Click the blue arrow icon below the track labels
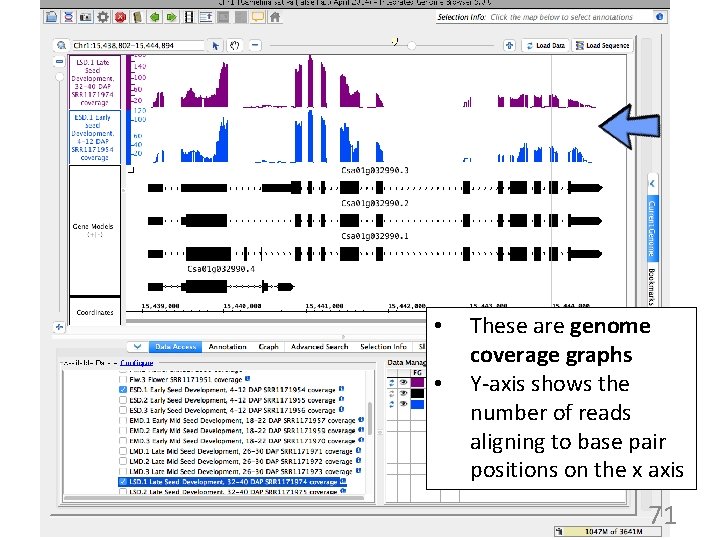 pos(59,327)
